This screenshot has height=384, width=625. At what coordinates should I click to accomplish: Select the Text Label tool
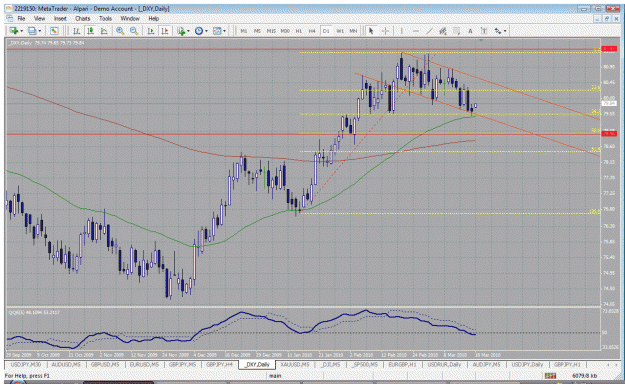coord(484,31)
